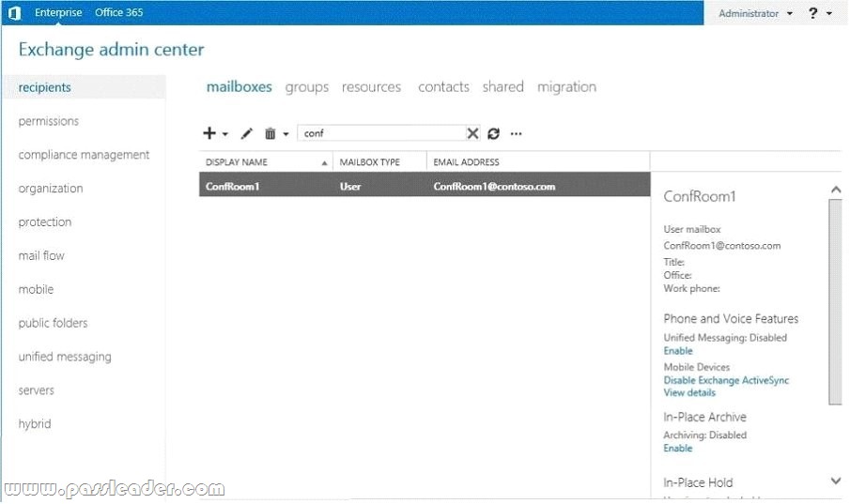Open hybrid section
850x504 pixels.
coord(34,424)
